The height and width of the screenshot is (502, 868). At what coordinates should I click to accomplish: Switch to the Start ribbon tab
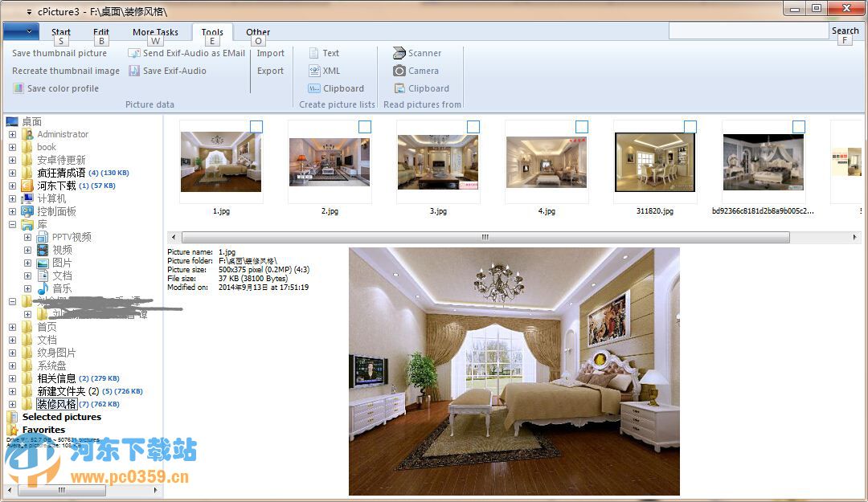click(61, 31)
